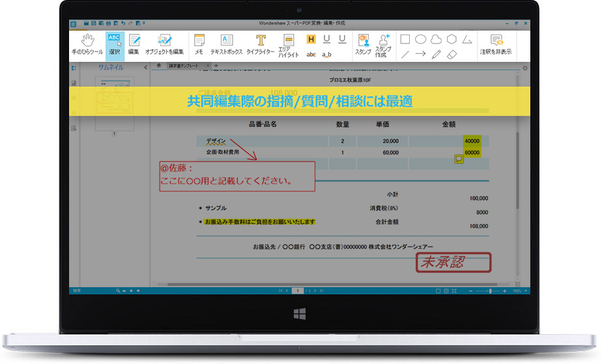
Task: Apply straight underline annotation
Action: [326, 39]
